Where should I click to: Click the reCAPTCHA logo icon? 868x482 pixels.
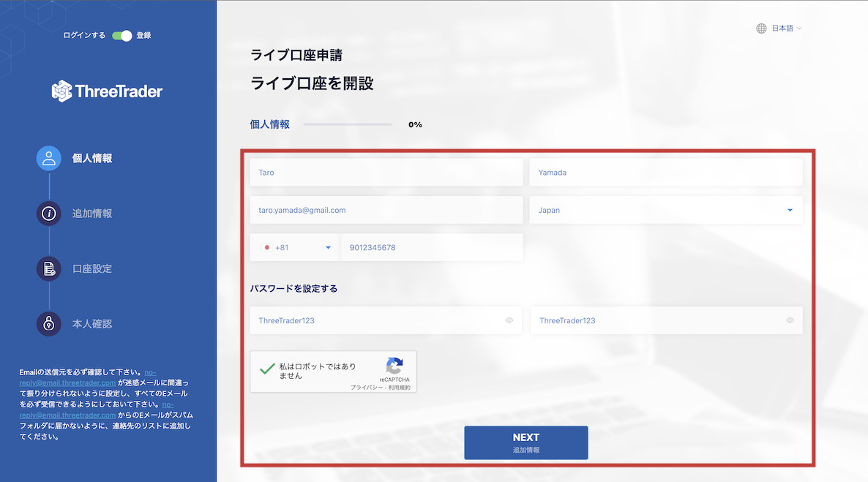[394, 366]
